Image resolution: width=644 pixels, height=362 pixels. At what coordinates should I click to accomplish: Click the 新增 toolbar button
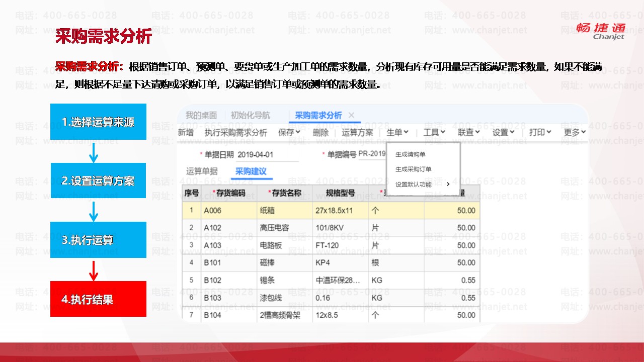186,132
